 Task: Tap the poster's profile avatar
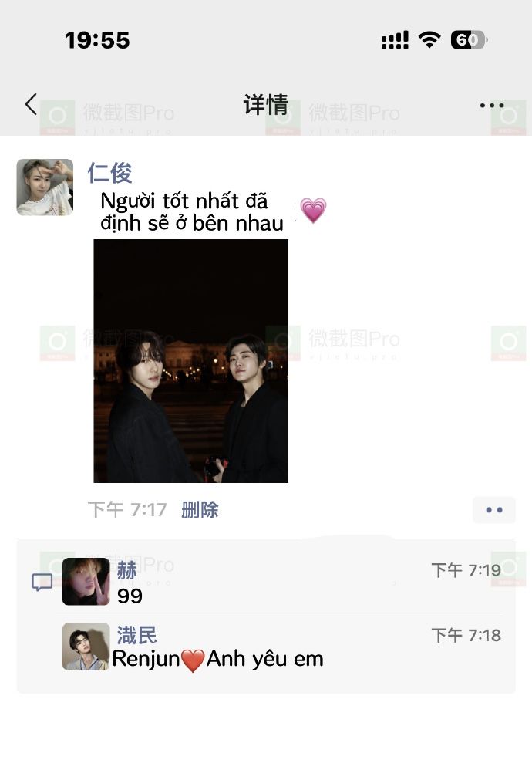pos(45,187)
